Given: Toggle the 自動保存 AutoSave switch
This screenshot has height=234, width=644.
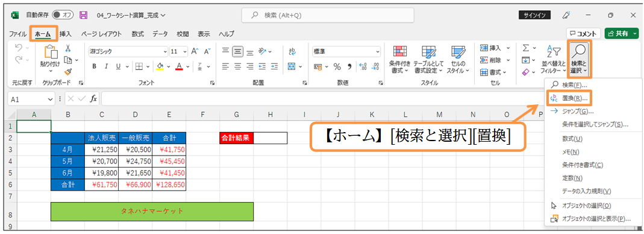Looking at the screenshot, I should pos(63,15).
